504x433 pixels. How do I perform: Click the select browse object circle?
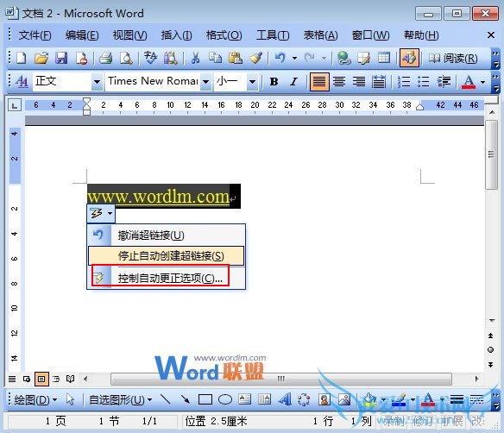pyautogui.click(x=490, y=350)
